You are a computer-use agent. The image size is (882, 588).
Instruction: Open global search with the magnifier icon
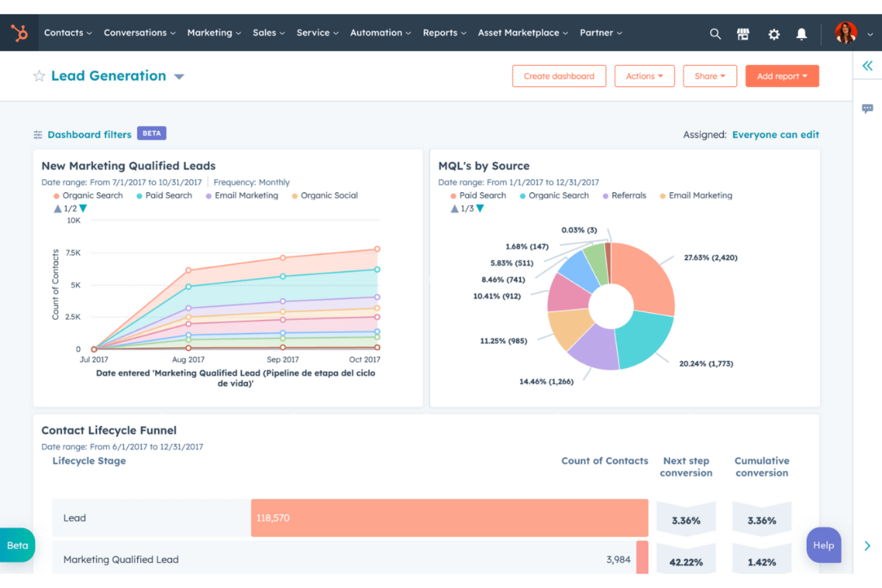click(715, 33)
